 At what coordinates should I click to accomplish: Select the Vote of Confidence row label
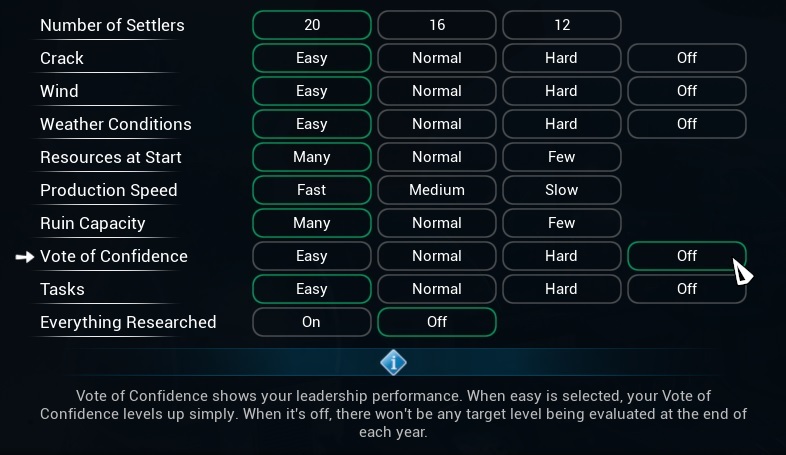pyautogui.click(x=114, y=256)
